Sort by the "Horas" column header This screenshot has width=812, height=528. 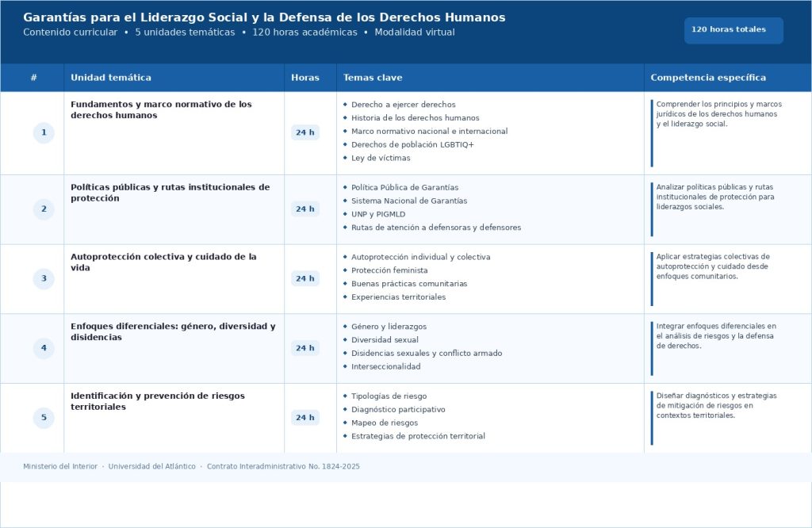coord(305,78)
